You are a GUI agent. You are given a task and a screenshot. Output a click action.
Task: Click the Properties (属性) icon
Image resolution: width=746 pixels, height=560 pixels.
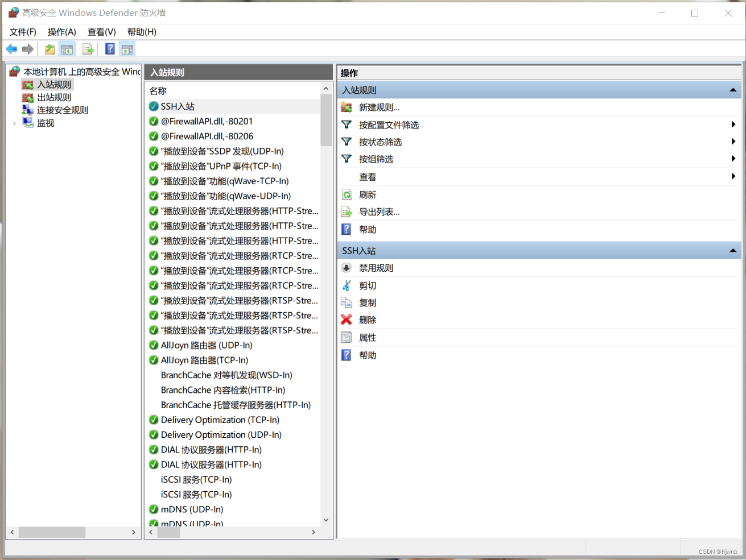point(347,338)
